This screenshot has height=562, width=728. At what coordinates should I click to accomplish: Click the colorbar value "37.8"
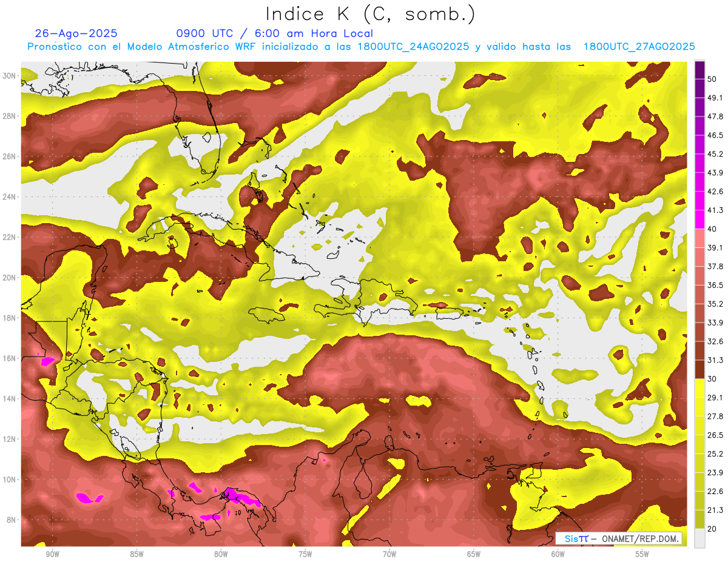click(x=715, y=266)
